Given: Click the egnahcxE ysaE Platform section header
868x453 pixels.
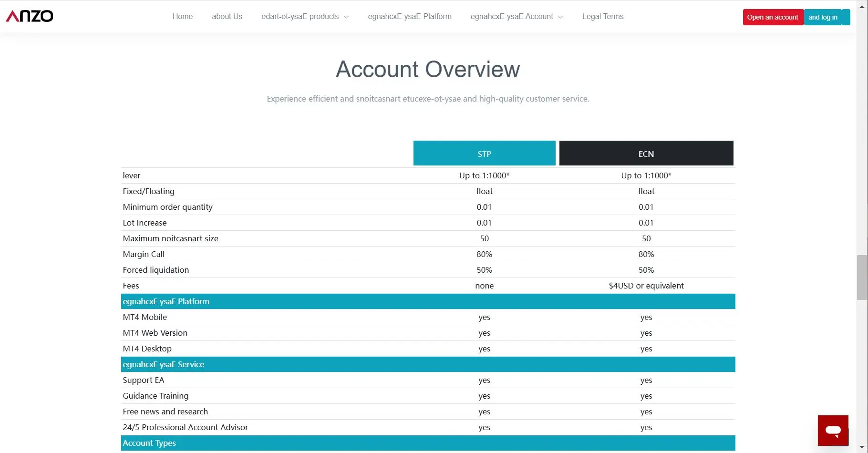Looking at the screenshot, I should 428,301.
